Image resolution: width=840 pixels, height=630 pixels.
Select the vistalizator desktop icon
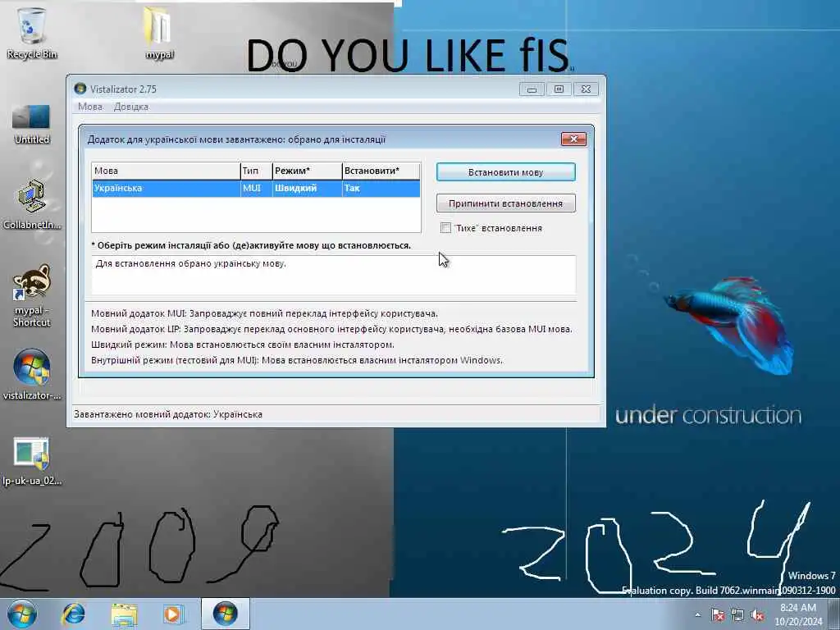(x=31, y=374)
